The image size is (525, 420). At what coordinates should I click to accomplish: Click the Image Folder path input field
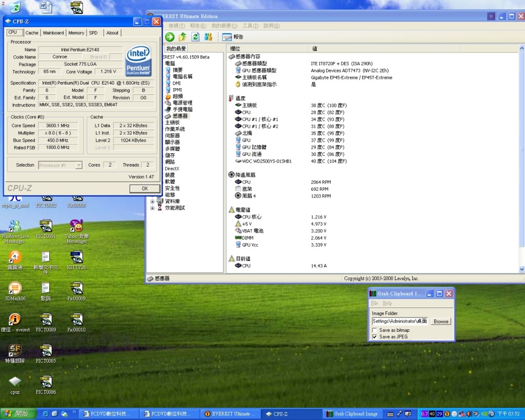[x=400, y=321]
